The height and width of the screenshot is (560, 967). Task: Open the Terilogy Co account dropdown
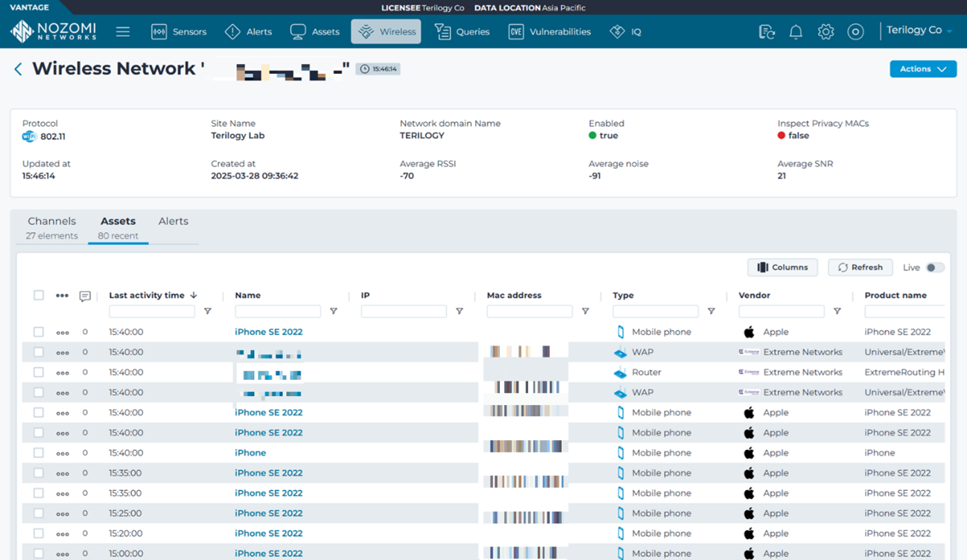tap(919, 31)
